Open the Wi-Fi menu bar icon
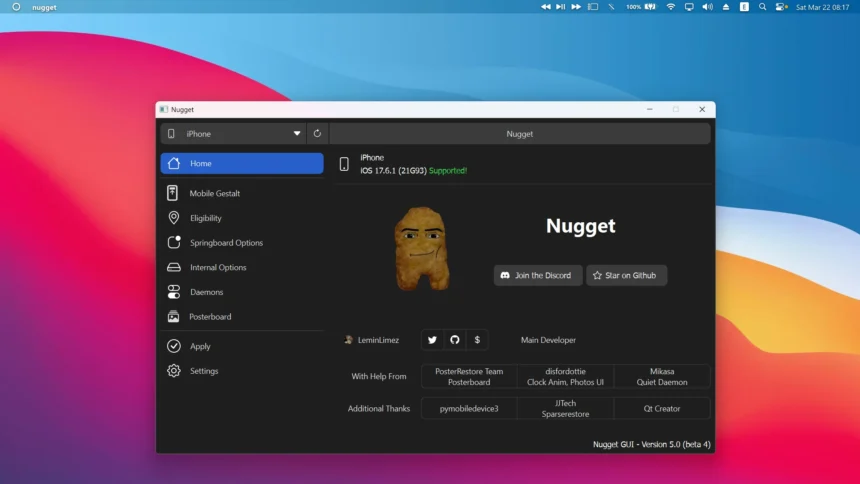This screenshot has height=484, width=860. [x=671, y=7]
